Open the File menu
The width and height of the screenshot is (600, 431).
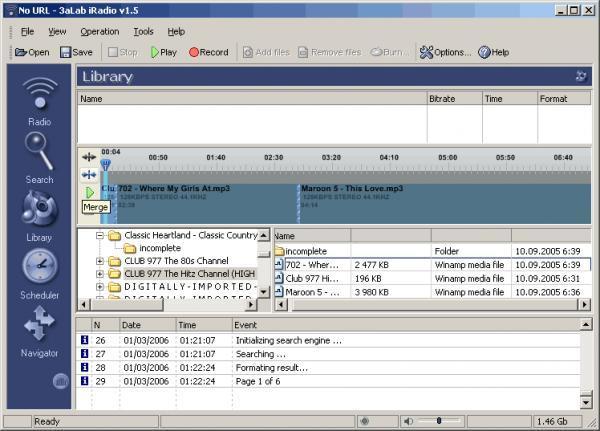click(x=27, y=31)
